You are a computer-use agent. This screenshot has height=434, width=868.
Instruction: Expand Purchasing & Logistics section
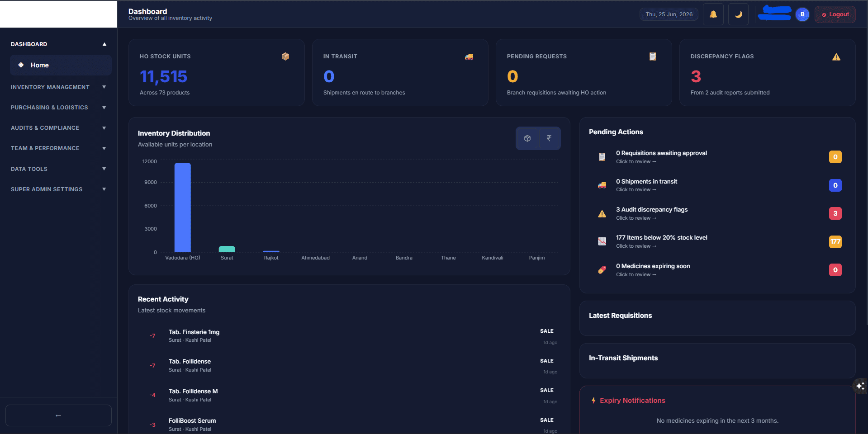click(59, 108)
